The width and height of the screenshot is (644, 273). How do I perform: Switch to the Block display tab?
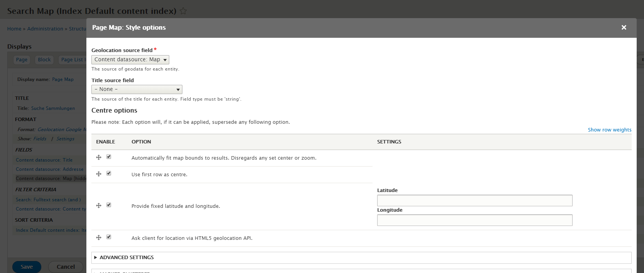tap(44, 60)
